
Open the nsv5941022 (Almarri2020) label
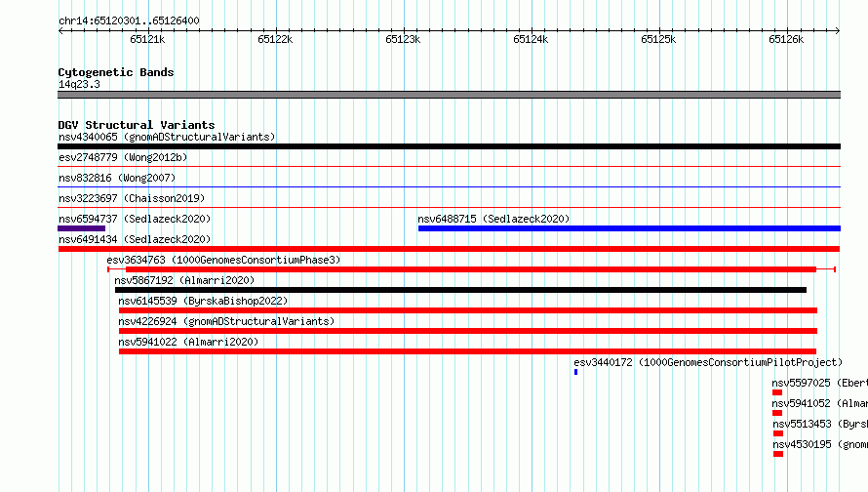coord(188,342)
